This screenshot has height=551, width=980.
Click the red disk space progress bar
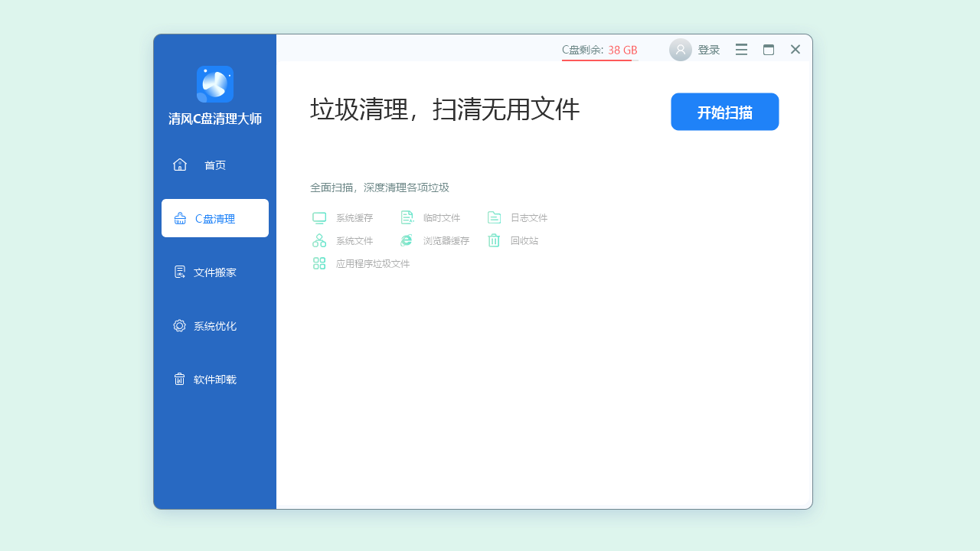click(x=597, y=59)
